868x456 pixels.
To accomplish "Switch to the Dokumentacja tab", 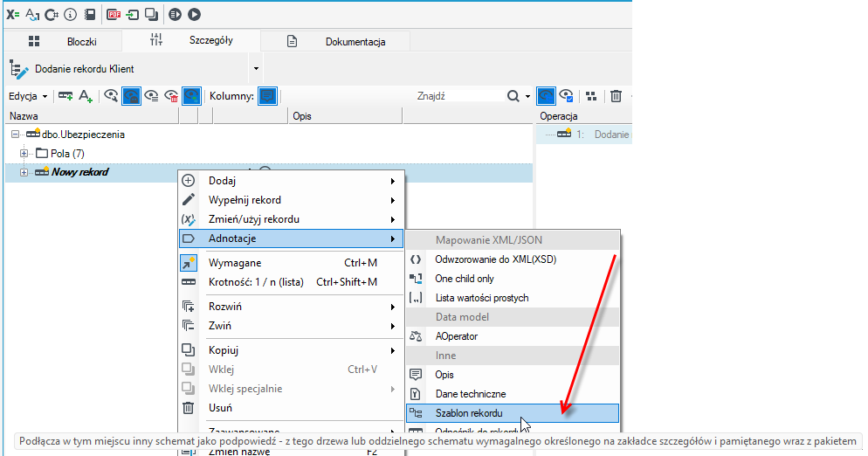I will [335, 42].
